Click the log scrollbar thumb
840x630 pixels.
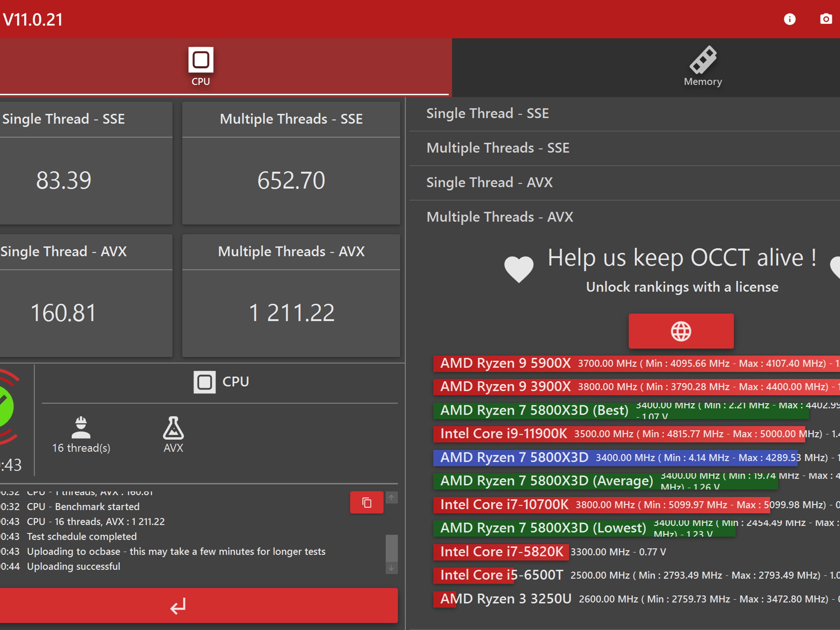pyautogui.click(x=392, y=548)
